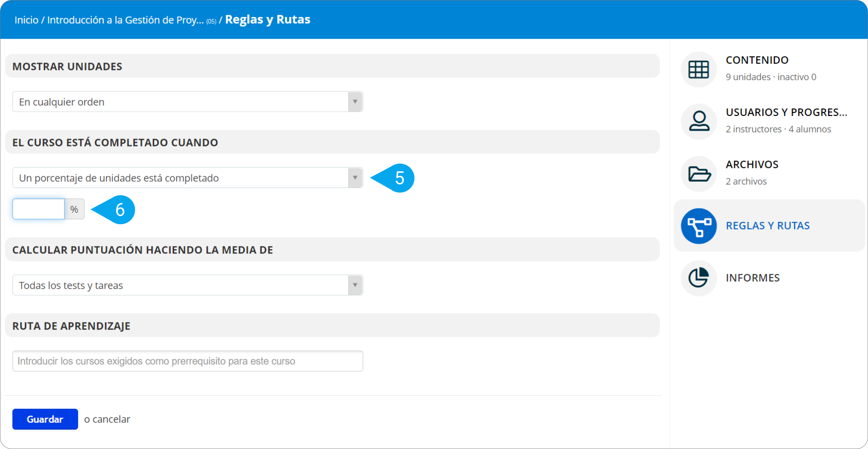The height and width of the screenshot is (449, 868).
Task: Click the Archivos folder icon
Action: point(698,174)
